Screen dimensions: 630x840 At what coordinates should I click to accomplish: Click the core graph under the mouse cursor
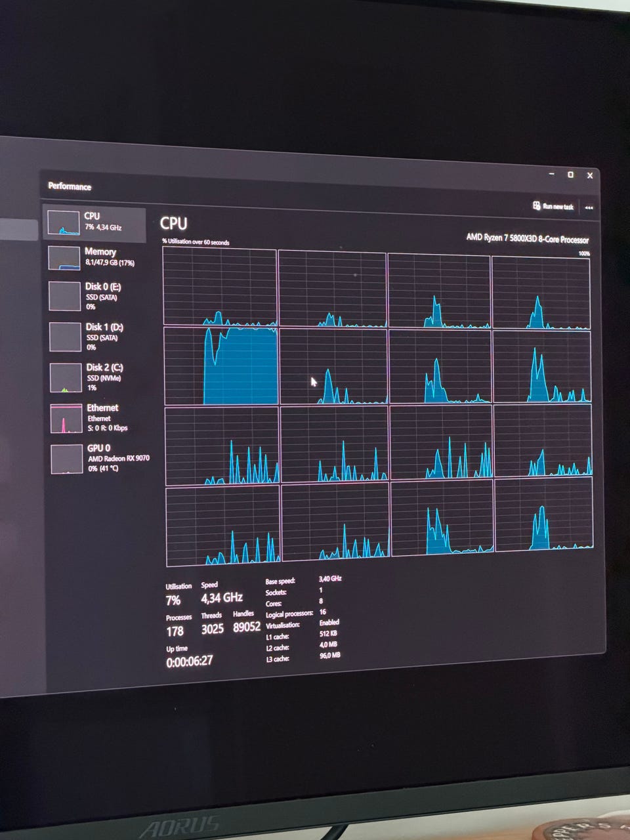[333, 367]
